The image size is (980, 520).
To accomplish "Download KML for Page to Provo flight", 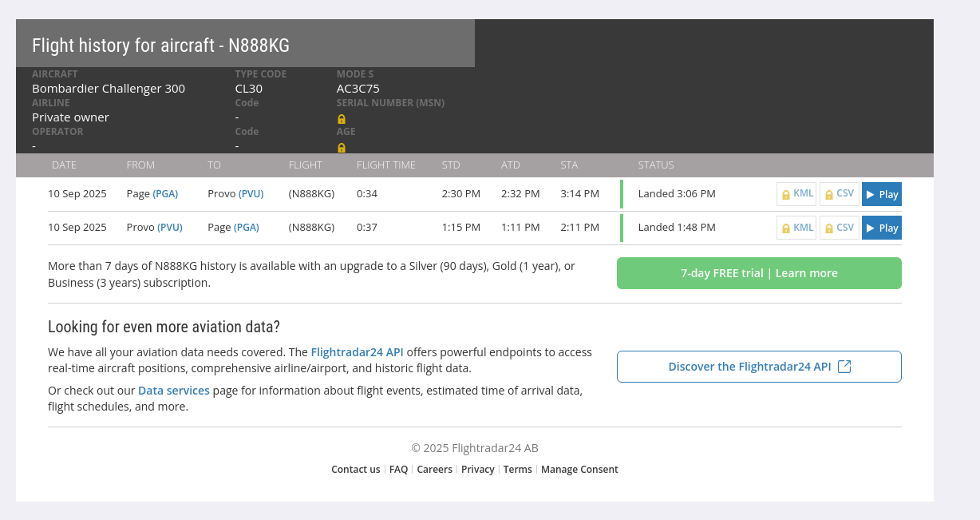I will click(796, 194).
